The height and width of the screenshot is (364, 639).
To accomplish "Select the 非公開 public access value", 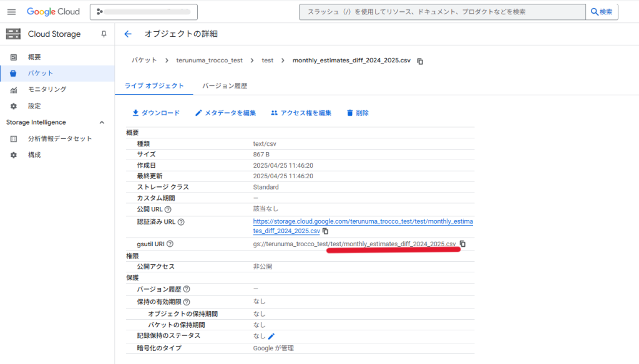I will [263, 267].
